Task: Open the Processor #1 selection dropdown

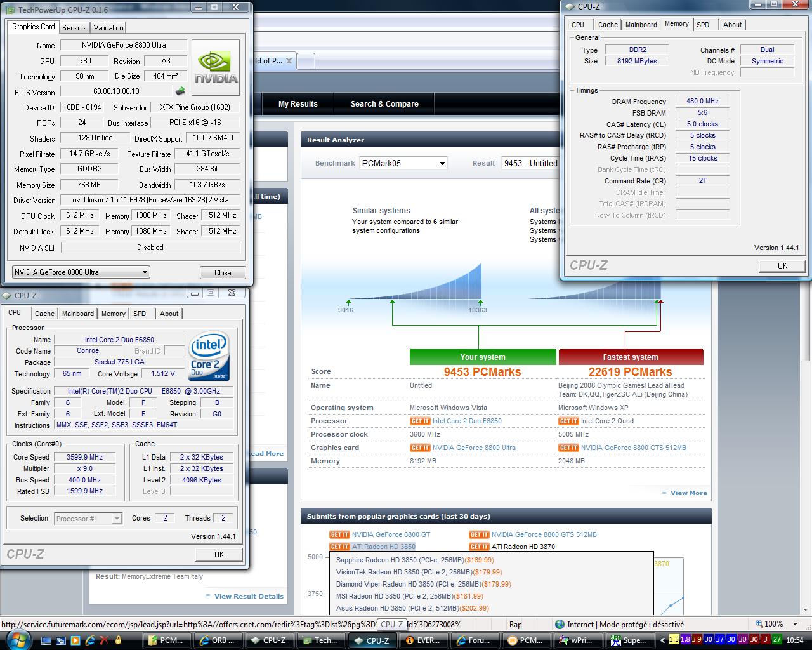Action: (88, 519)
